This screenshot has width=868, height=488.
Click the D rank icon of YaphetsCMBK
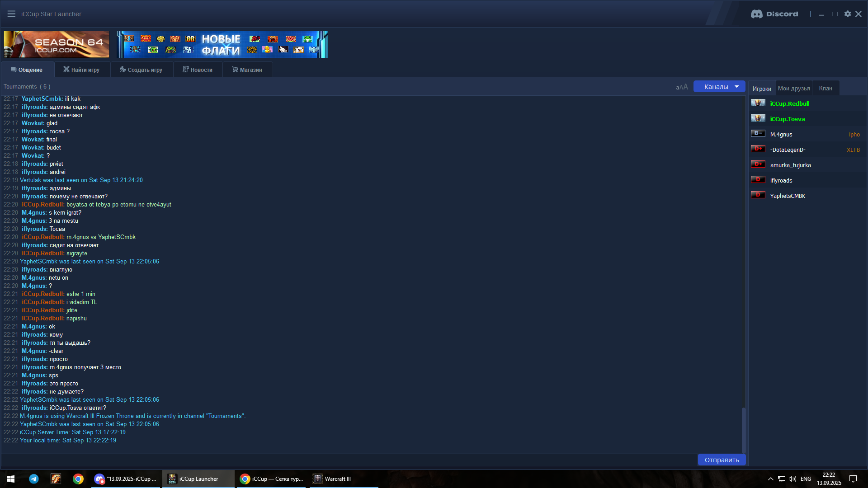pyautogui.click(x=758, y=195)
